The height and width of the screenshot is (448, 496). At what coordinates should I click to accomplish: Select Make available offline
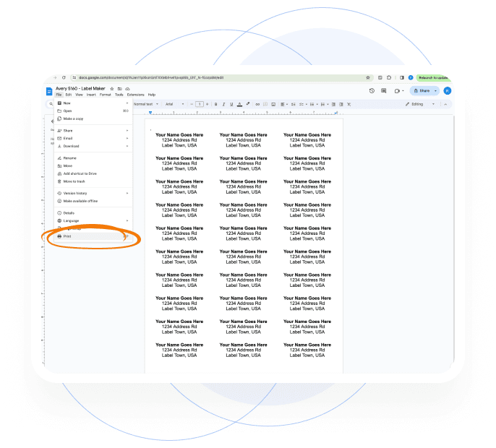pos(93,201)
